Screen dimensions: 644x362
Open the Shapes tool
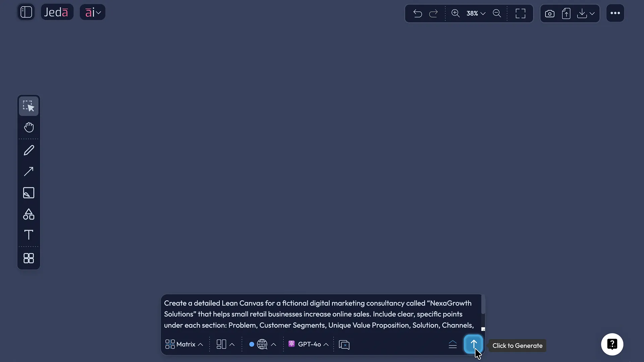(29, 214)
